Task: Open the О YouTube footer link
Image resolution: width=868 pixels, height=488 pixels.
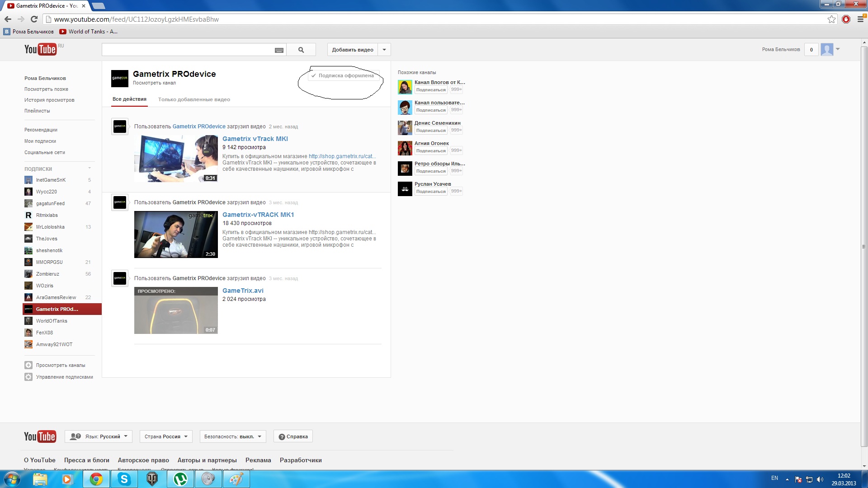Action: (x=40, y=460)
